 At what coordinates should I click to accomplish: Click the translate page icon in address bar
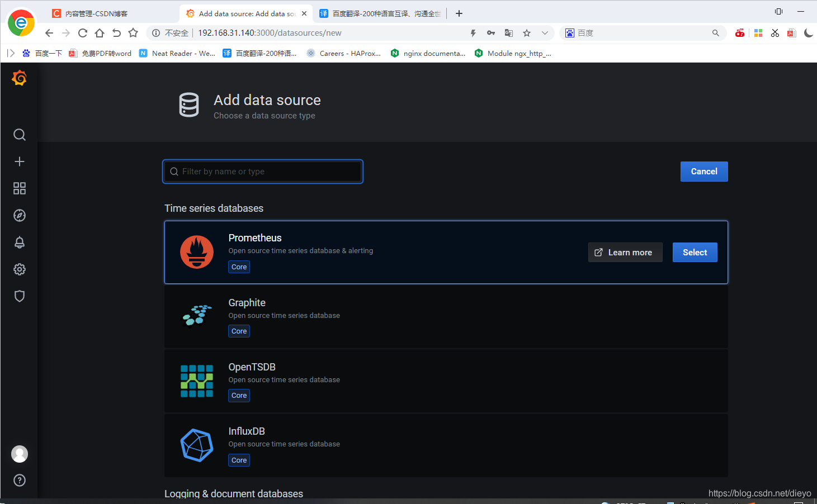coord(509,33)
